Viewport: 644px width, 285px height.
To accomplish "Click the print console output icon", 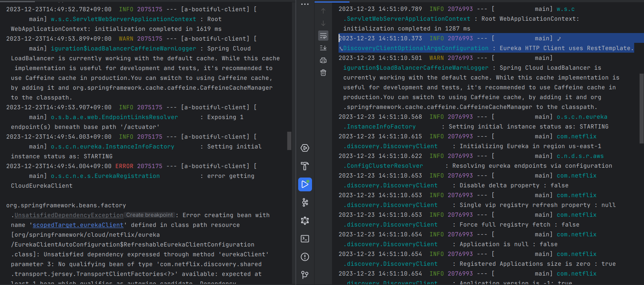I will pyautogui.click(x=323, y=60).
